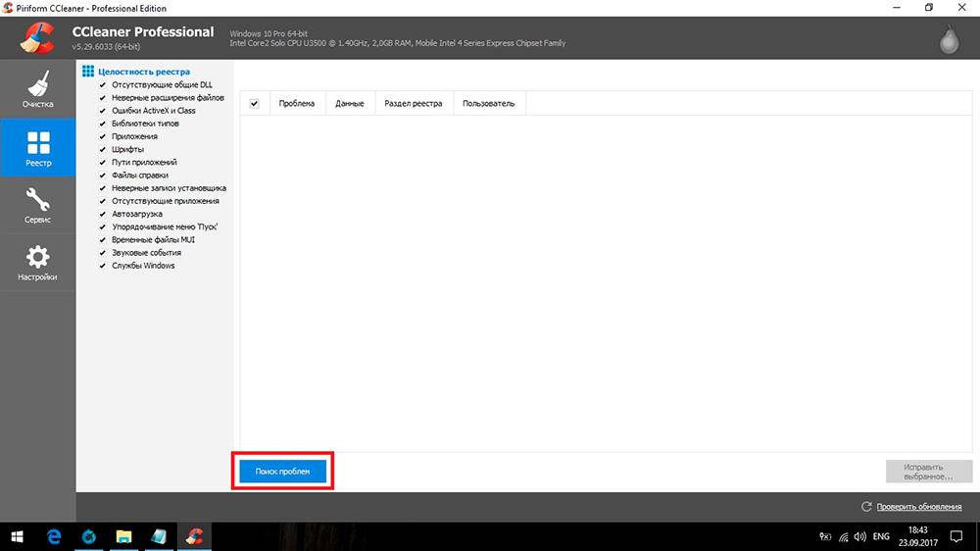Toggle select-all checkbox in results header
Image resolution: width=980 pixels, height=551 pixels.
click(x=255, y=103)
